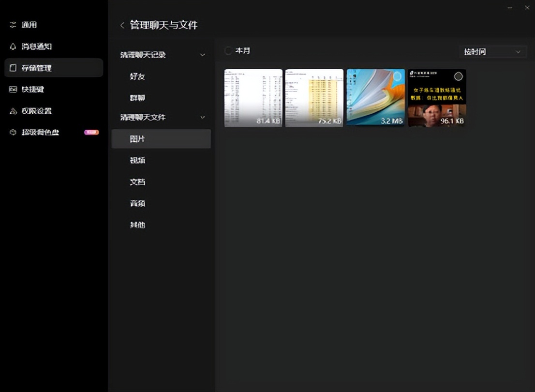The width and height of the screenshot is (535, 392).
Task: Click the 存储管理 storage icon
Action: [13, 68]
